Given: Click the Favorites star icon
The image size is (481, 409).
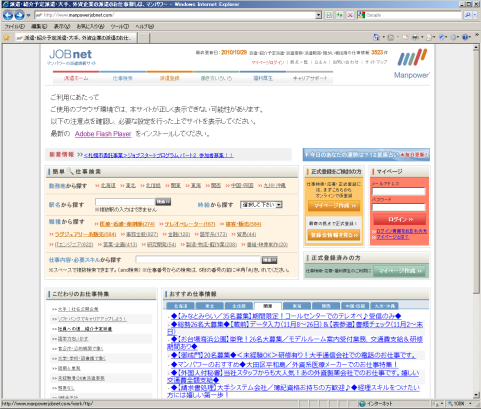Looking at the screenshot, I should (6, 38).
